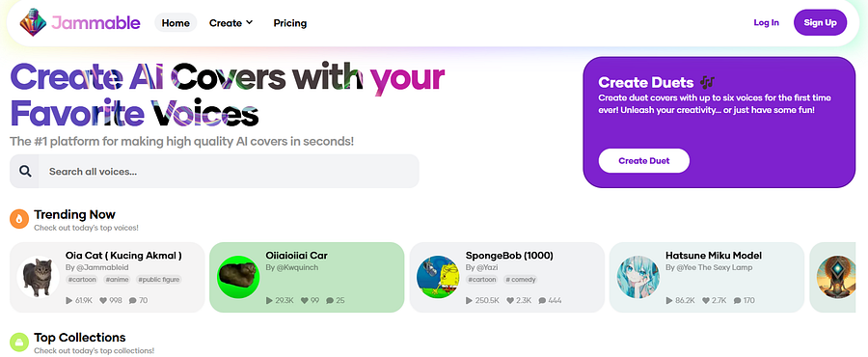Click the heart icon on Hatsune Miku Model
Screen dimensions: 868x357
point(707,300)
